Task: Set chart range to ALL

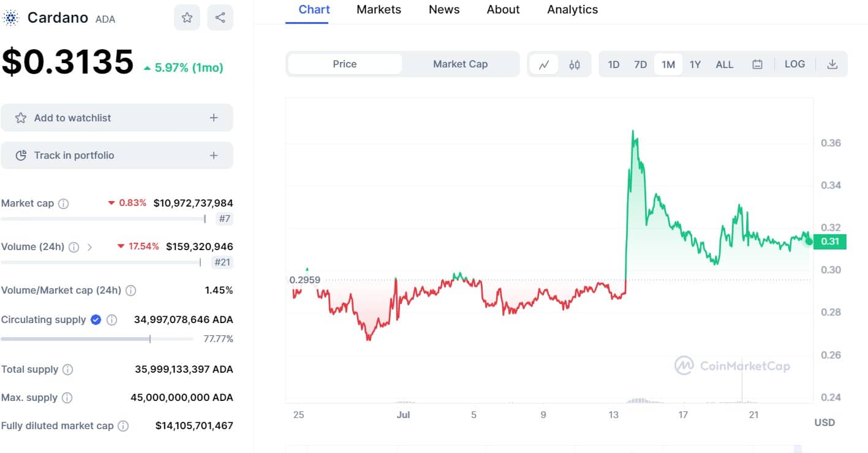Action: click(725, 64)
